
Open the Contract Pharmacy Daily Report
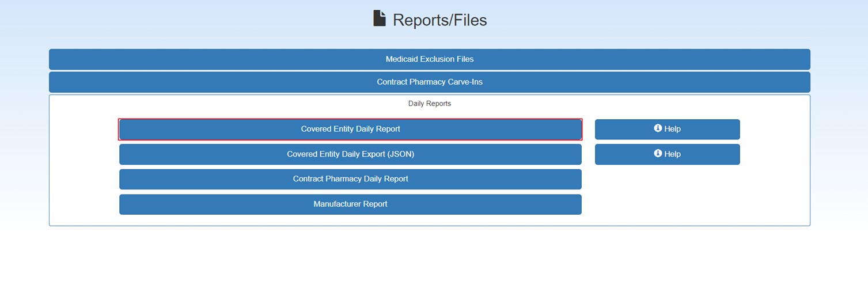click(350, 179)
